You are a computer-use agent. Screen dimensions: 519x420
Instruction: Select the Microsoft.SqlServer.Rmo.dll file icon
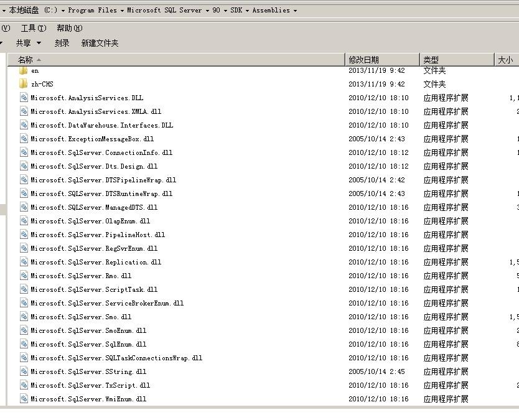(24, 276)
